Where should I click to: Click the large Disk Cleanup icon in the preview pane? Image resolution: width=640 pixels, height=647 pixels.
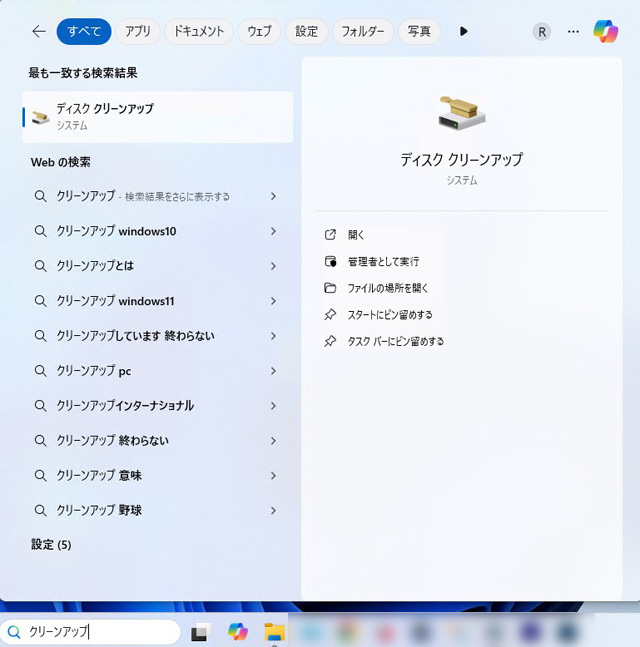[461, 113]
